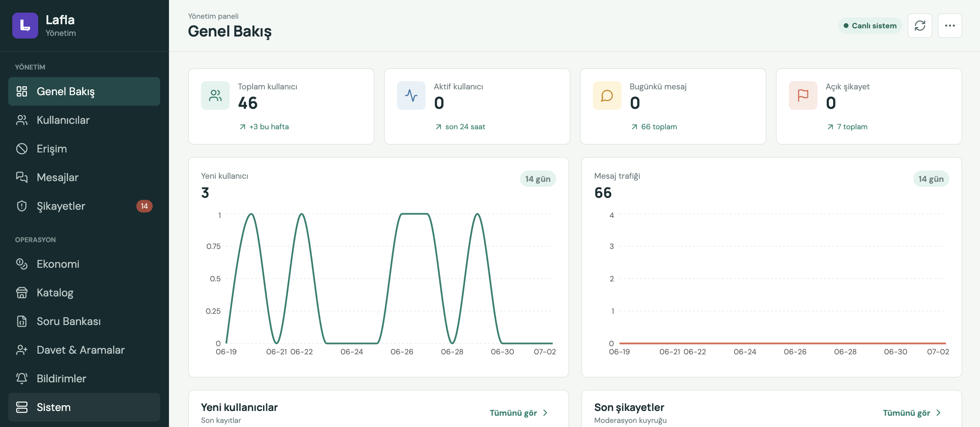Expand chevron next to Son şikayetler Tümünü gör
The height and width of the screenshot is (427, 980).
[938, 413]
